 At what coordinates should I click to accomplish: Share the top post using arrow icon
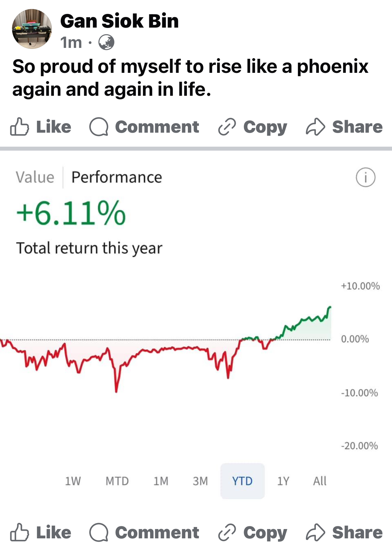coord(315,127)
